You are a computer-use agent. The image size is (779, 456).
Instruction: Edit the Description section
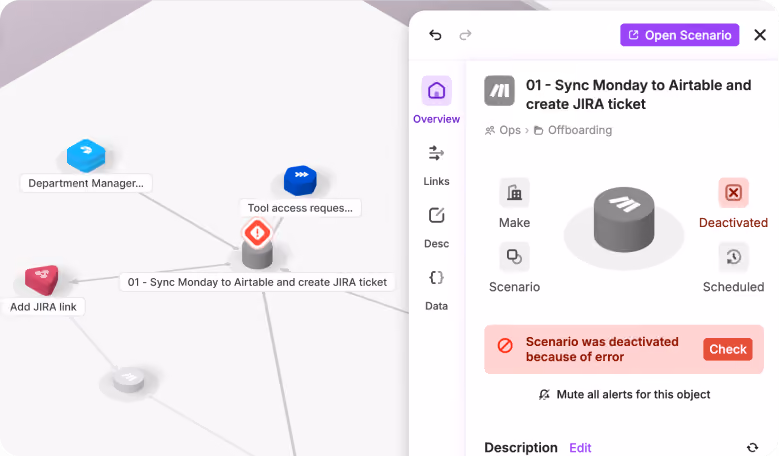coord(580,448)
